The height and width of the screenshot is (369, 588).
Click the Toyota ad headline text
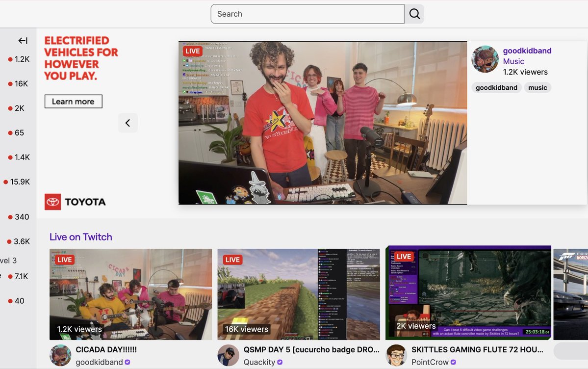coord(81,58)
